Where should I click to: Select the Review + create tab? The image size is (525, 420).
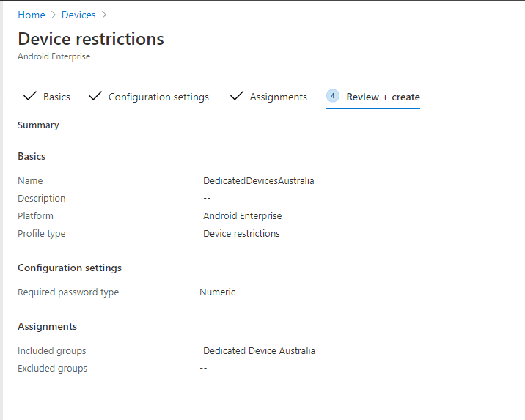[x=383, y=97]
